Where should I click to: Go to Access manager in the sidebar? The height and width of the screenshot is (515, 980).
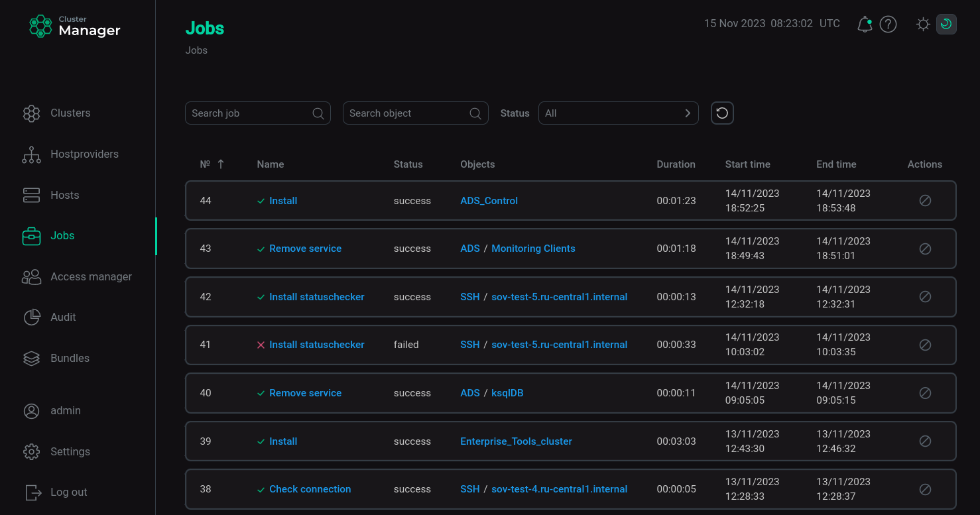(x=91, y=277)
